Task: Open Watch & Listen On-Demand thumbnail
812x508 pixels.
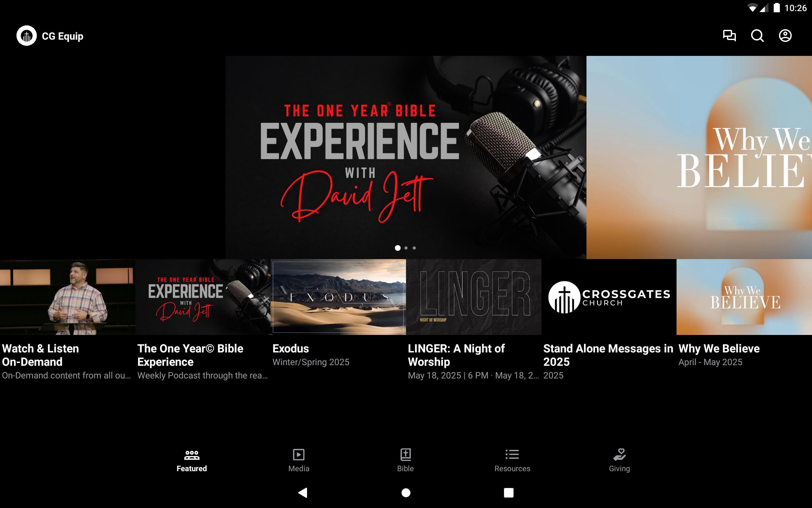Action: point(68,297)
